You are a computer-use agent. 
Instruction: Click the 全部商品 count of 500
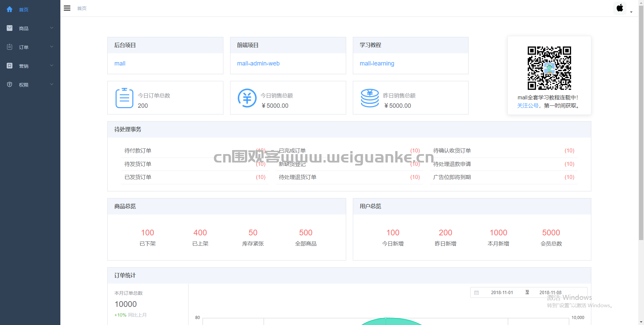coord(306,233)
